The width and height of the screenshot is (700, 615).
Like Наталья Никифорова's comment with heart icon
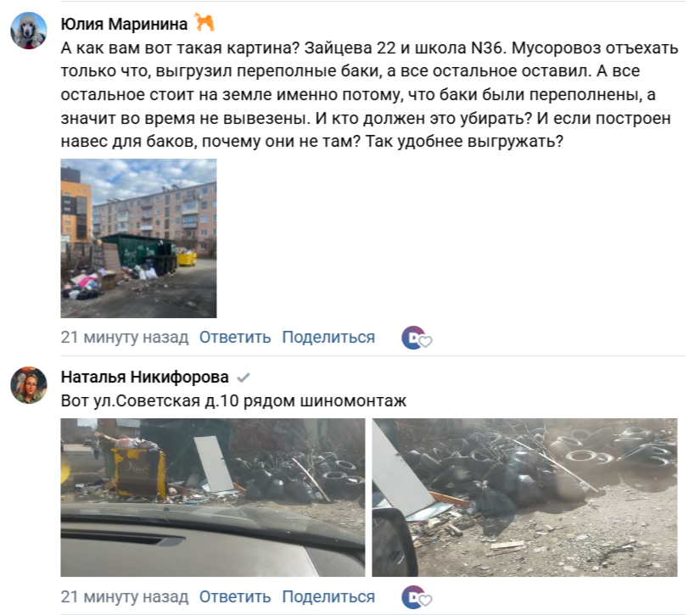coord(425,601)
